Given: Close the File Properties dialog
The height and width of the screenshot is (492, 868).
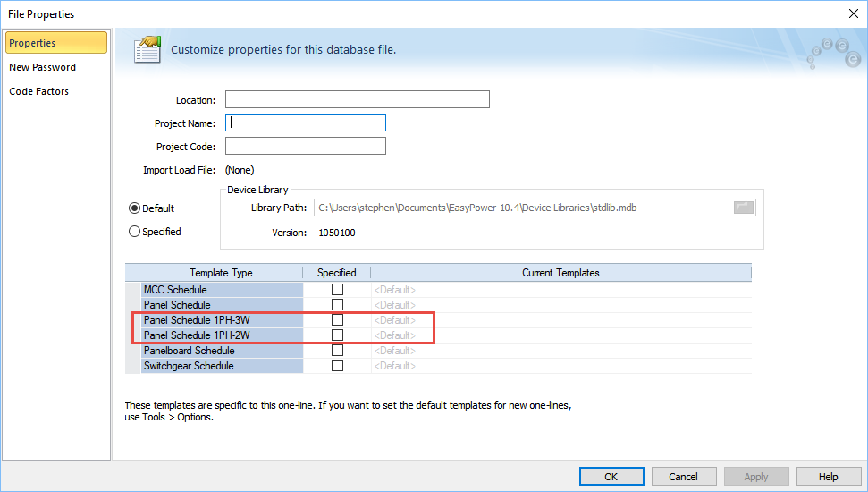Looking at the screenshot, I should pos(850,13).
